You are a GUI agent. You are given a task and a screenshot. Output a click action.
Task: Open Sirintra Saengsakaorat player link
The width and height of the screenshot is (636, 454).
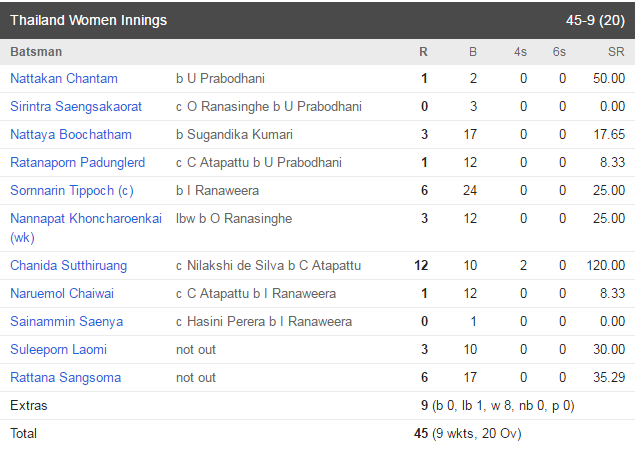pos(76,106)
